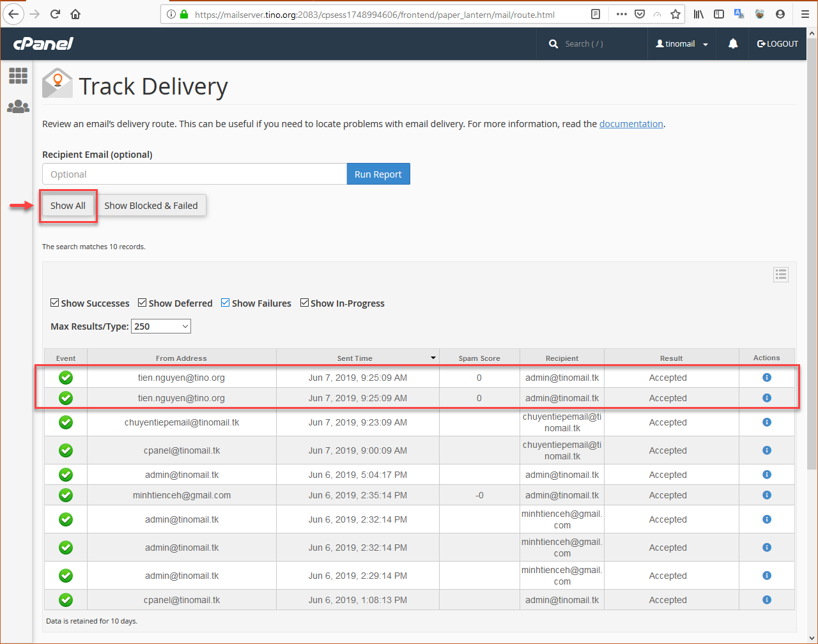The image size is (818, 644).
Task: View details of chuyentiepemail@tinomail.tk sender row
Action: pyautogui.click(x=767, y=422)
